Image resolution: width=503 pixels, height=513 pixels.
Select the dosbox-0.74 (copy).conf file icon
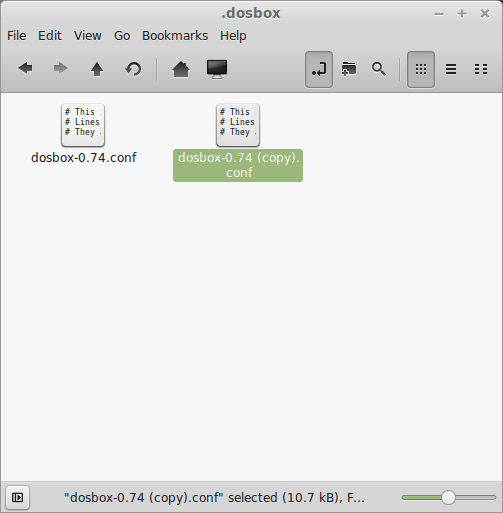point(238,125)
